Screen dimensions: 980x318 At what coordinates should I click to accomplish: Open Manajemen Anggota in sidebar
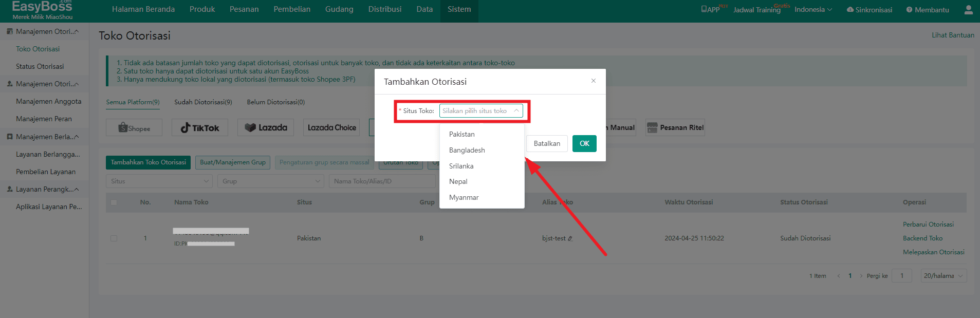pyautogui.click(x=49, y=101)
